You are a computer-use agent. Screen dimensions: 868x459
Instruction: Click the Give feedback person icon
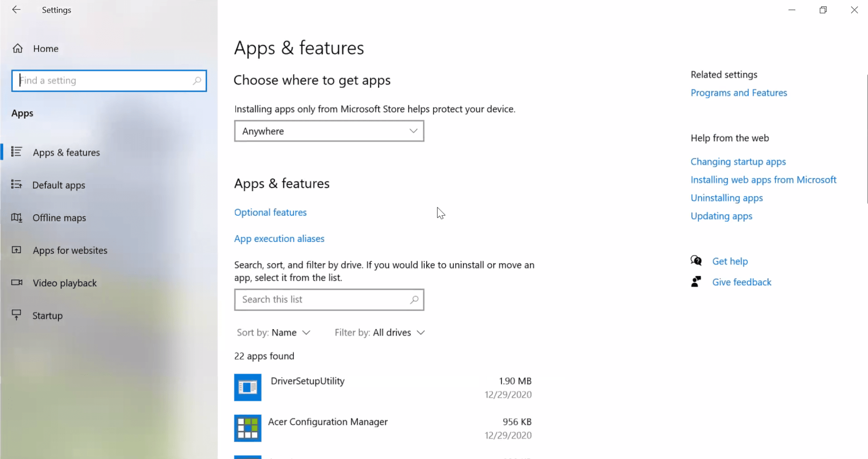(x=696, y=281)
